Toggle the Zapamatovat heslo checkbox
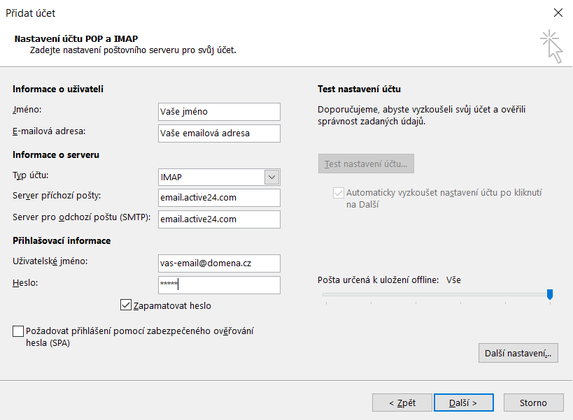 (126, 305)
